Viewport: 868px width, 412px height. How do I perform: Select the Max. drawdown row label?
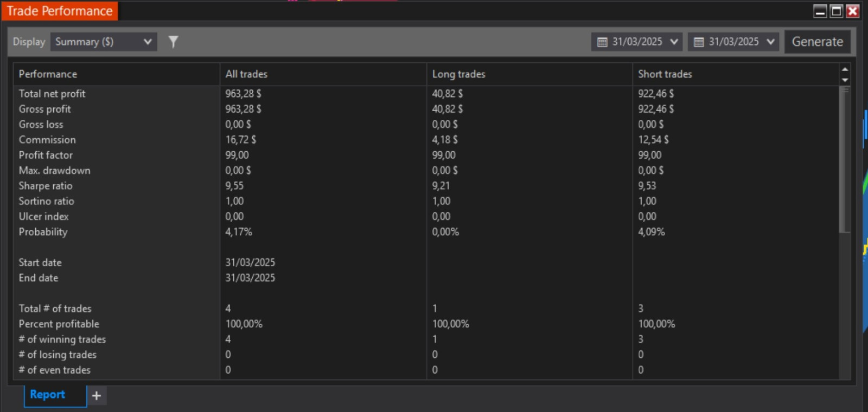54,170
